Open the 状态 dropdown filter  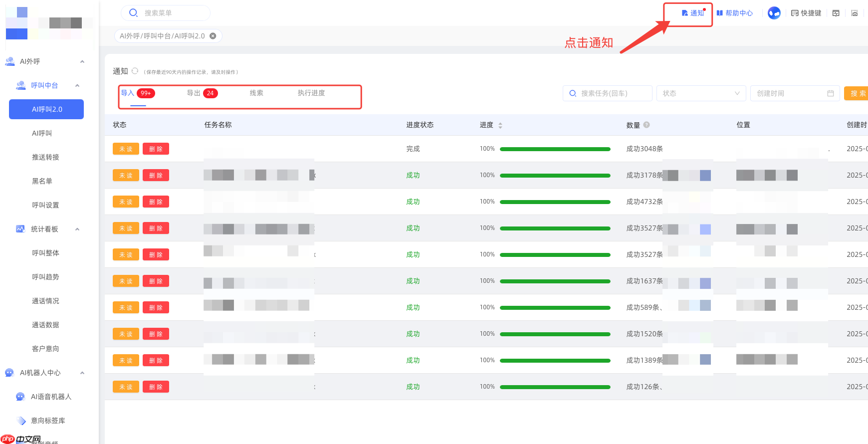[701, 93]
